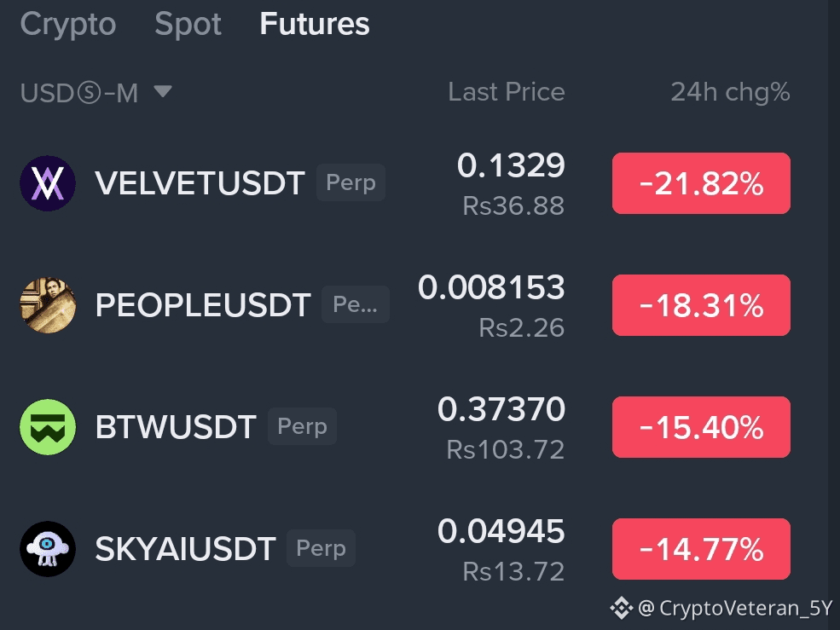Switch to the Spot tab

pos(188,24)
